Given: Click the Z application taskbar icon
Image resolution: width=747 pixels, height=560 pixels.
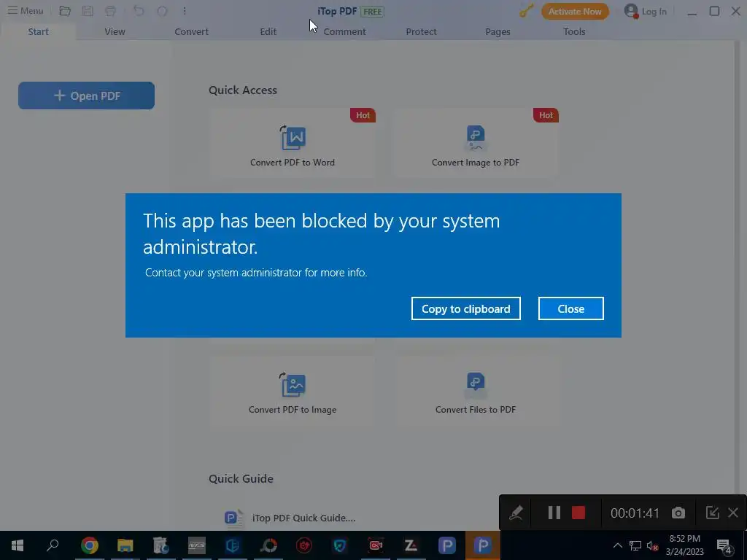Looking at the screenshot, I should point(411,545).
